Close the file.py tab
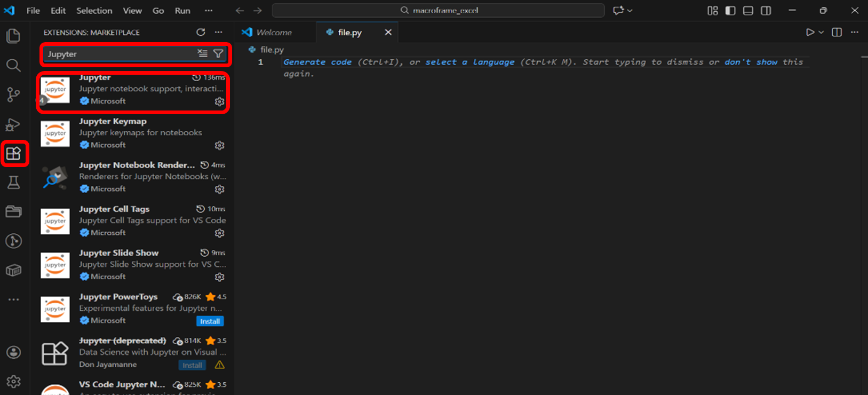868x395 pixels. [388, 33]
